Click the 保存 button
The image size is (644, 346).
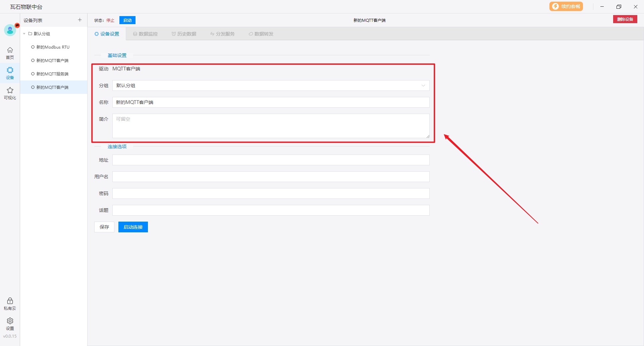click(x=104, y=227)
